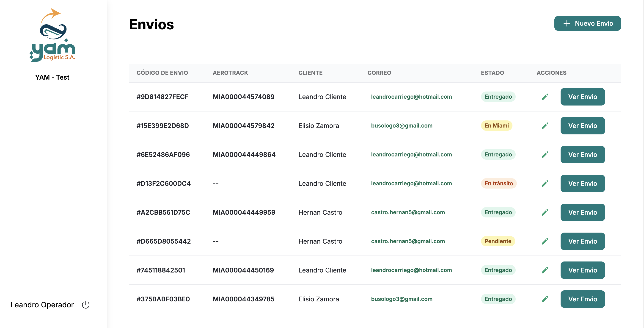Click the YAM Logistic S.A. logo
This screenshot has width=644, height=328.
click(52, 35)
